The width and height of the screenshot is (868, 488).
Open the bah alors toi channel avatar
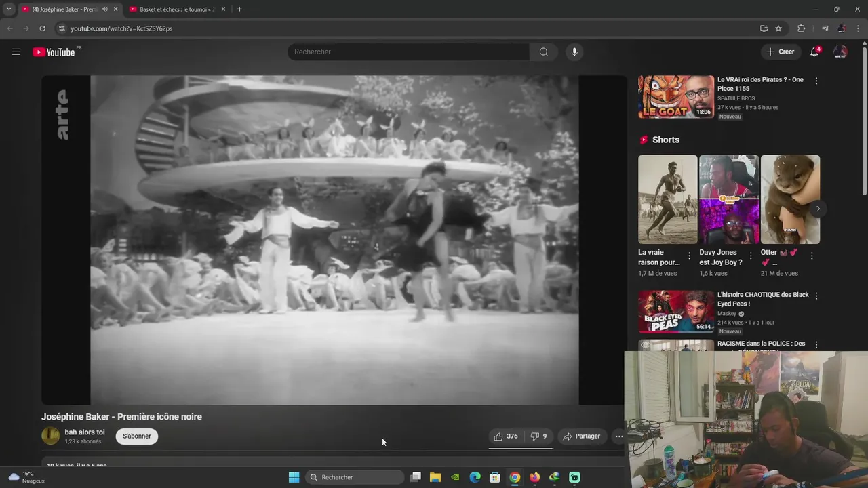pyautogui.click(x=50, y=436)
